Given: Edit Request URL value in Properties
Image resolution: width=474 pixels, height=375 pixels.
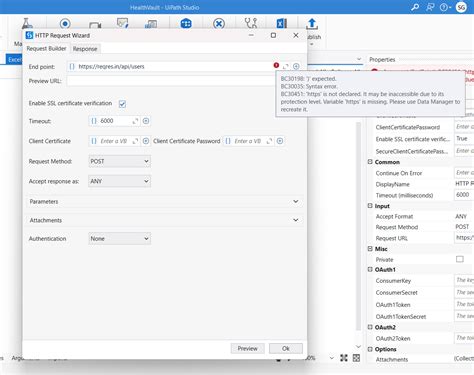Looking at the screenshot, I should pyautogui.click(x=464, y=238).
